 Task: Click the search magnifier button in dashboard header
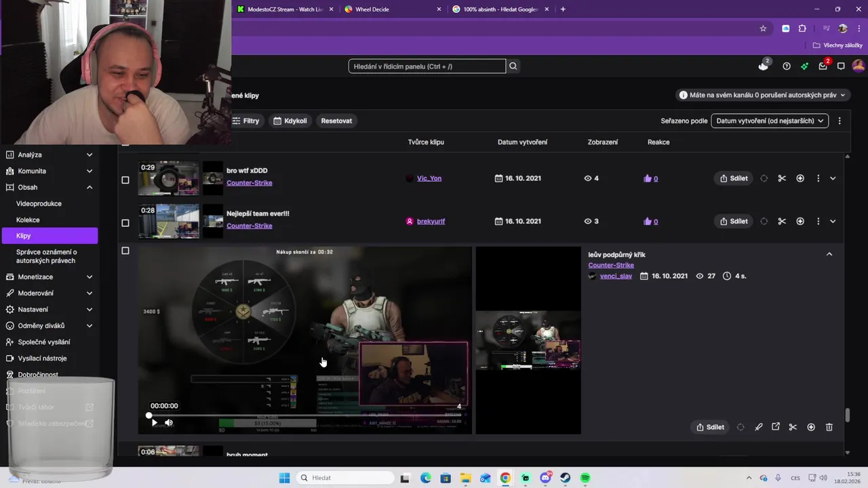[513, 66]
